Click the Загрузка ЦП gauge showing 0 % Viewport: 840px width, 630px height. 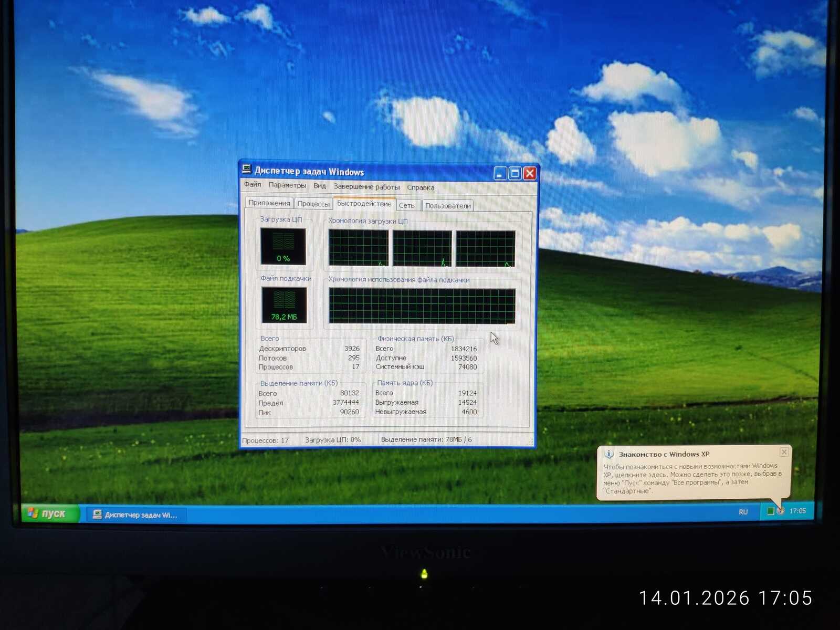pyautogui.click(x=283, y=246)
